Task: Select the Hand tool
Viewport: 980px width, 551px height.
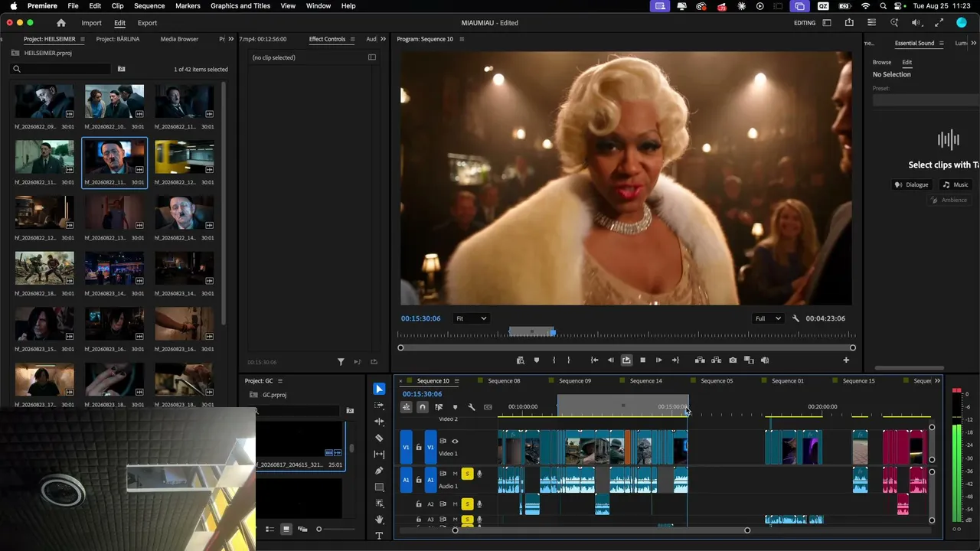Action: click(379, 520)
